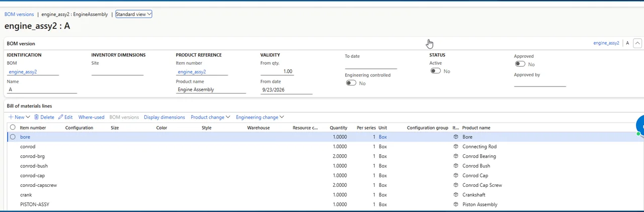Select the conrod-bush item

(34, 166)
